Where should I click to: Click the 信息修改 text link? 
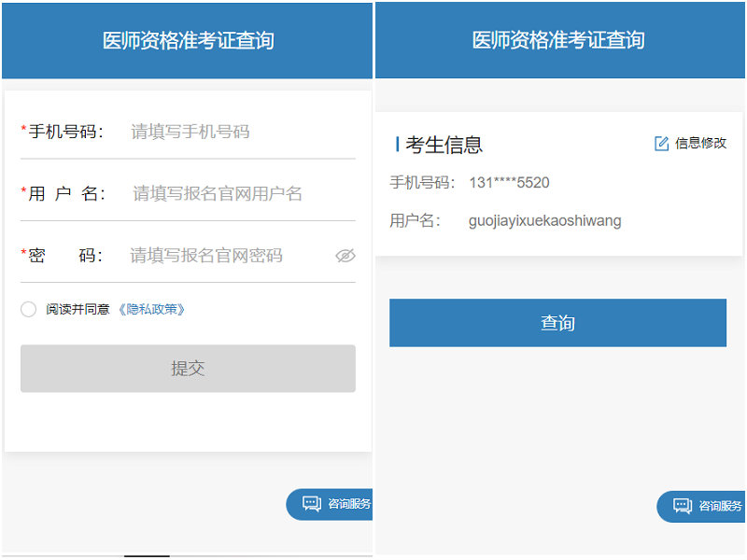point(700,143)
